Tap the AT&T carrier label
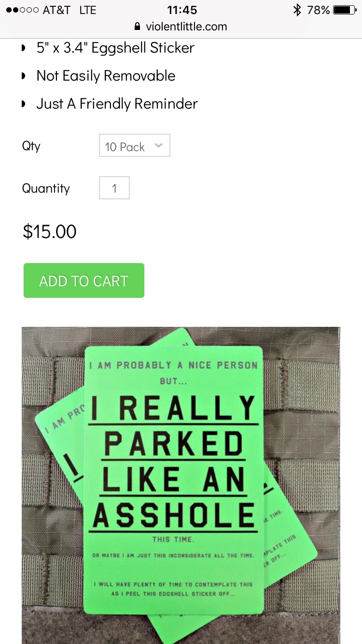 (x=56, y=10)
